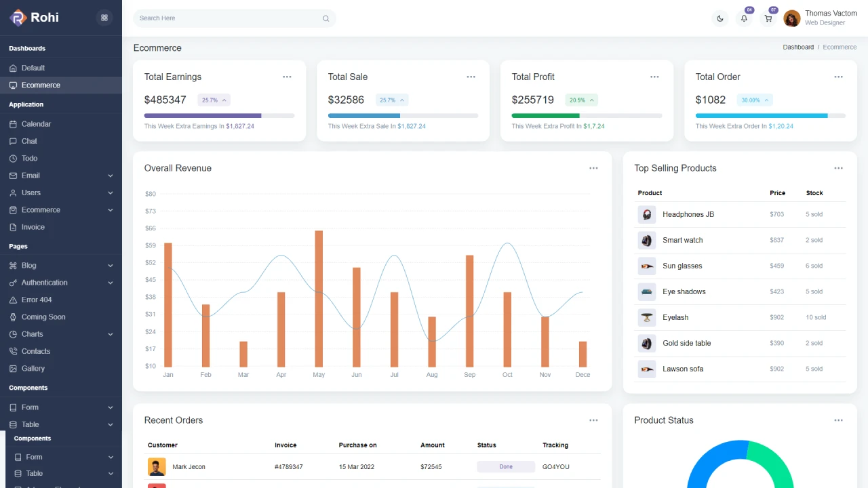Open Total Order card options menu

coord(838,77)
